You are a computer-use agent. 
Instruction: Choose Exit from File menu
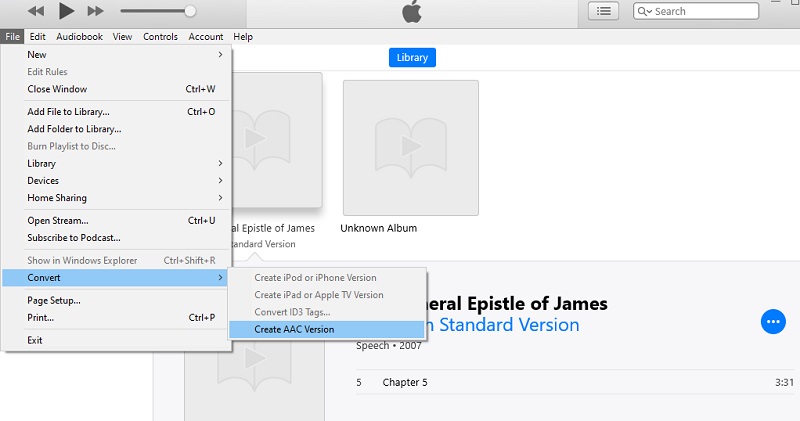pyautogui.click(x=116, y=340)
